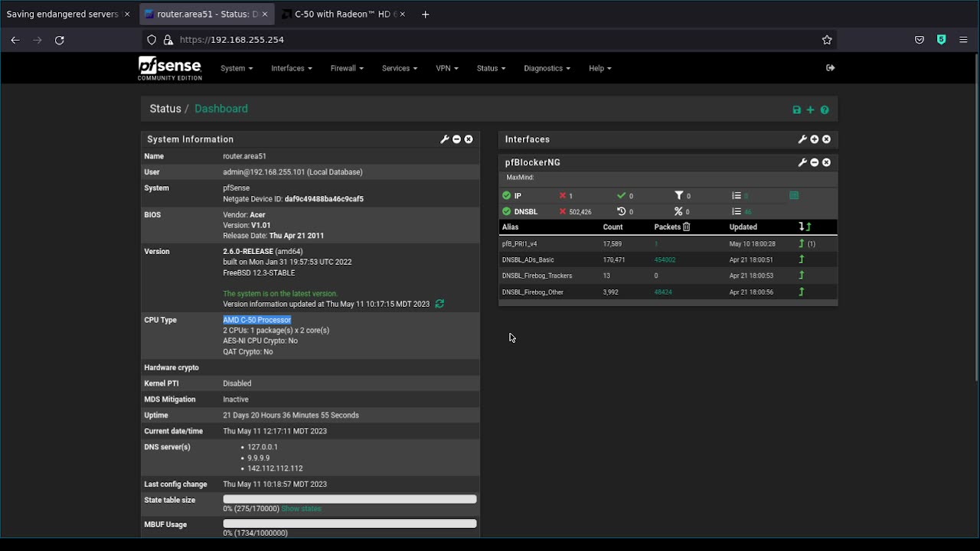980x551 pixels.
Task: Click the green check icon beside DNSBL
Action: point(506,211)
